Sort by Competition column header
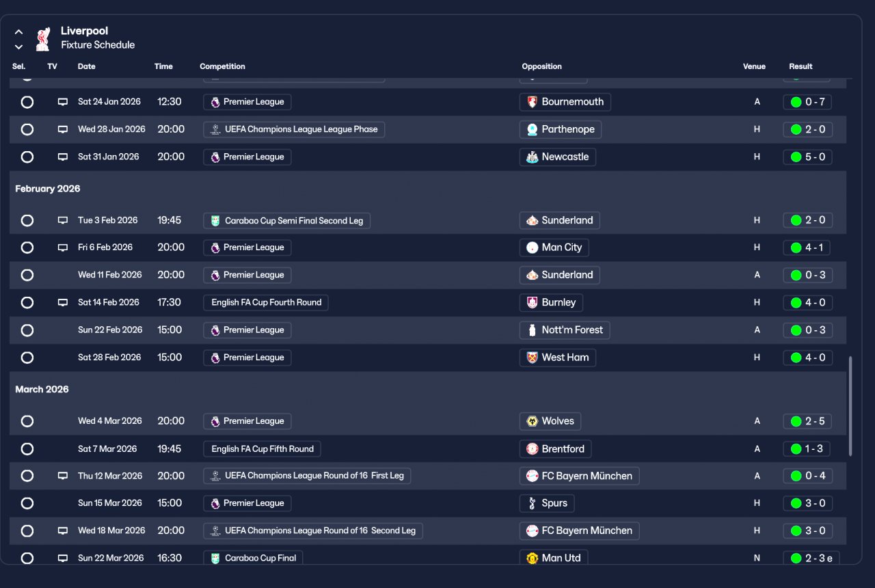This screenshot has width=875, height=588. click(222, 66)
